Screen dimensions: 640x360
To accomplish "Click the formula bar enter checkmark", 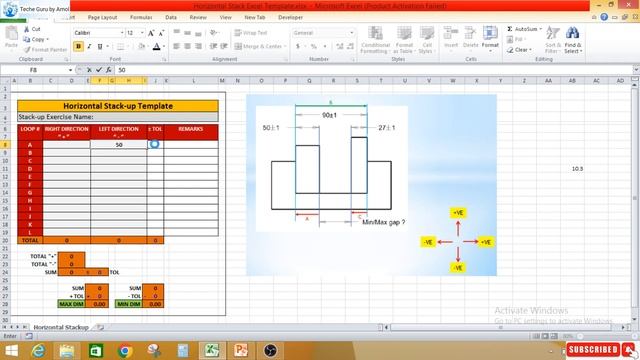I will click(99, 70).
